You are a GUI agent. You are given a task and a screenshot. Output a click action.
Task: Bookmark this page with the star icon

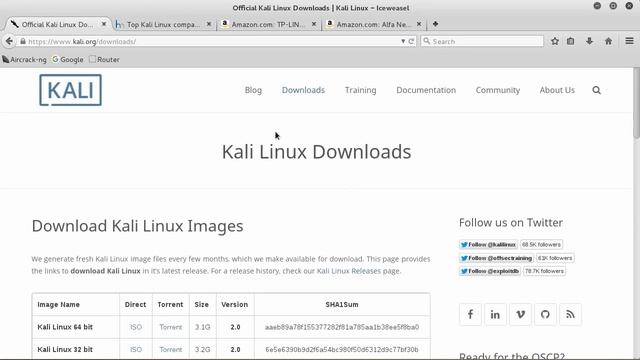[x=555, y=41]
